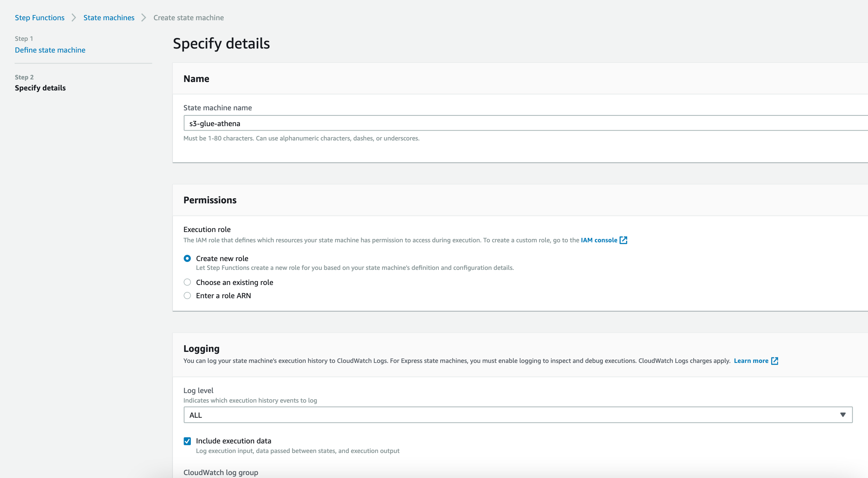Screen dimensions: 868x478
Task: Select the Choose an existing role option
Action: pyautogui.click(x=187, y=282)
